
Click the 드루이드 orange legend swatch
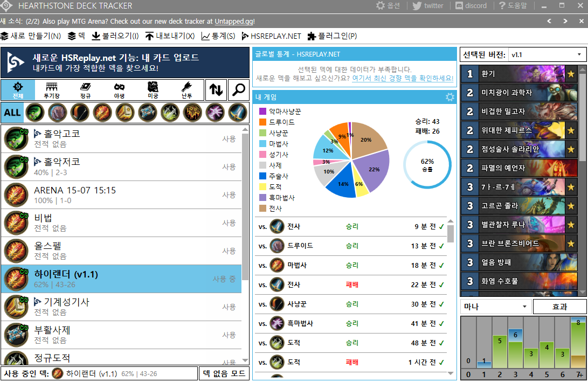click(x=262, y=122)
